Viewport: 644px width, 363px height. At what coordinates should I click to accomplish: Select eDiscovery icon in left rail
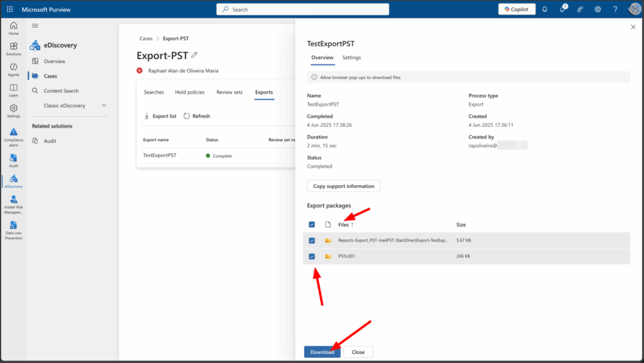point(14,181)
